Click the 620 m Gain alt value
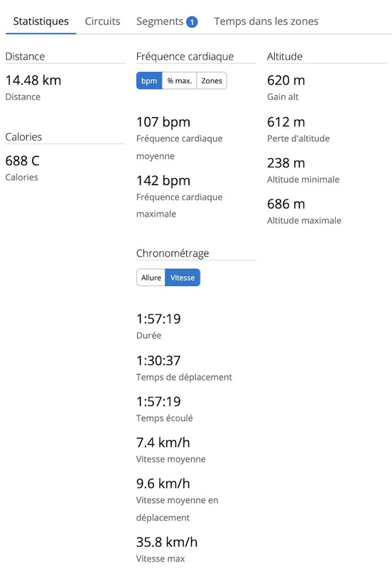 [286, 80]
